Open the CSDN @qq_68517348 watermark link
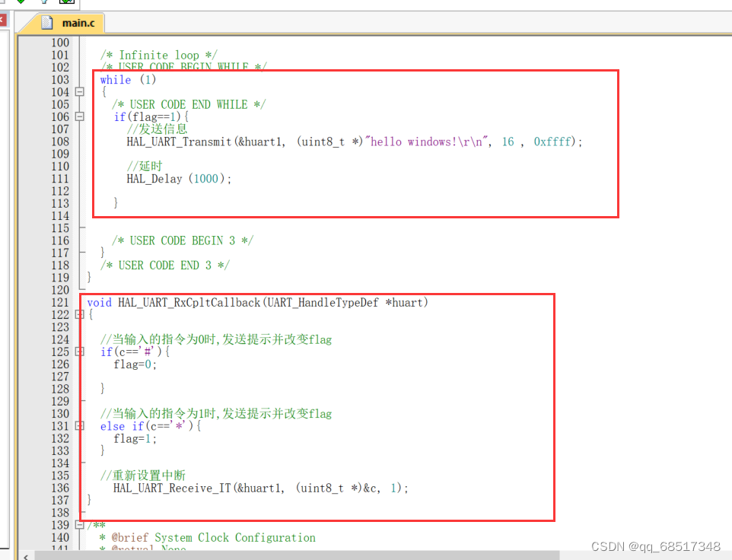732x560 pixels. click(656, 546)
